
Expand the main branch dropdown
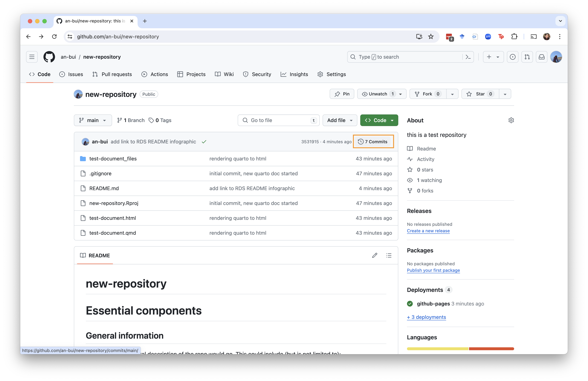pos(93,120)
